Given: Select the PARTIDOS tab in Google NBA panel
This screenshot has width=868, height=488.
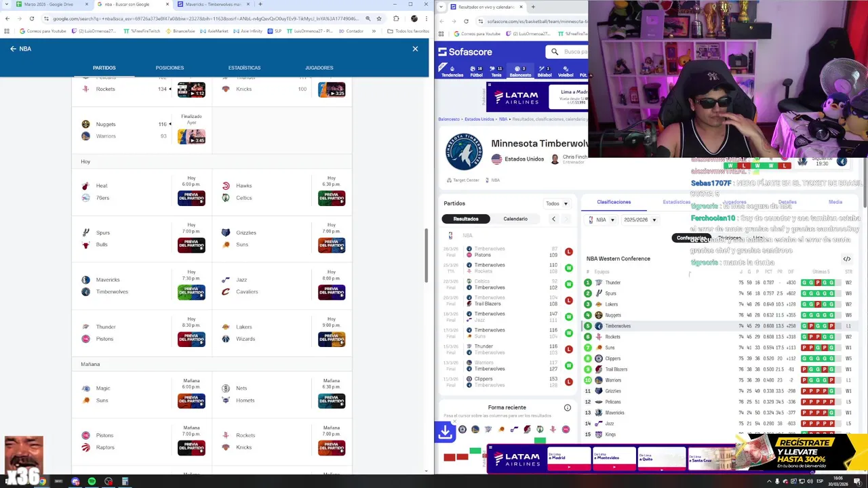Looking at the screenshot, I should 104,68.
